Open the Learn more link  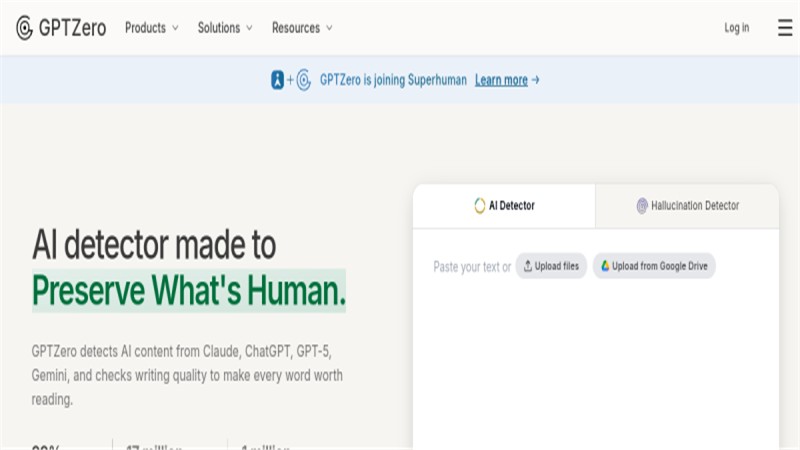click(x=501, y=80)
